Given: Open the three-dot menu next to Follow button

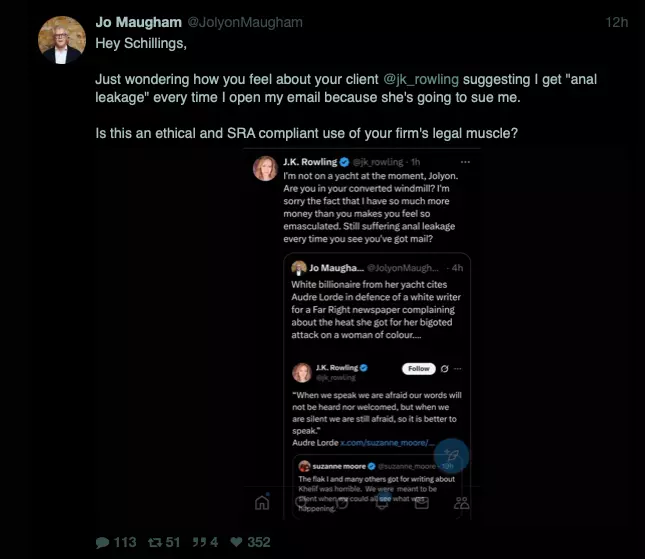Looking at the screenshot, I should pyautogui.click(x=458, y=369).
